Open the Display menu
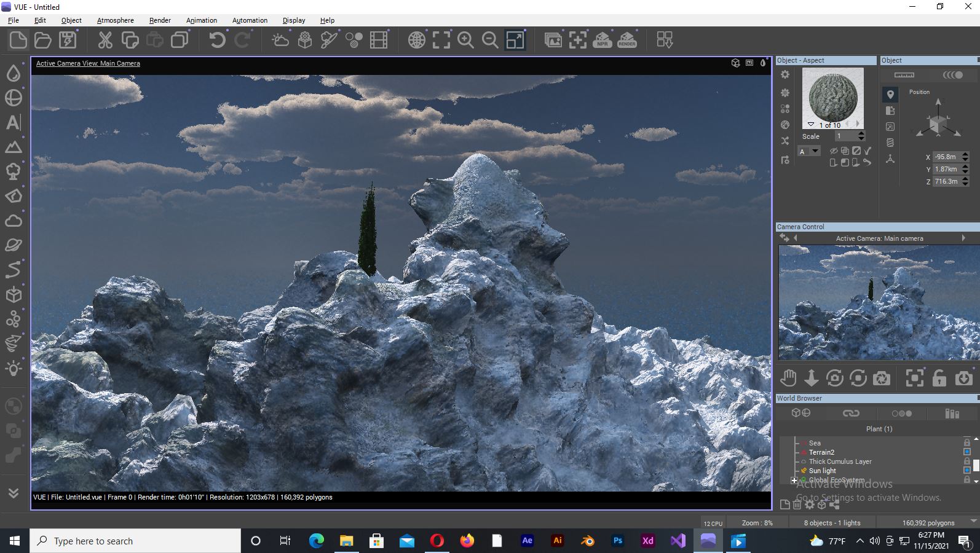The image size is (980, 553). pyautogui.click(x=294, y=20)
